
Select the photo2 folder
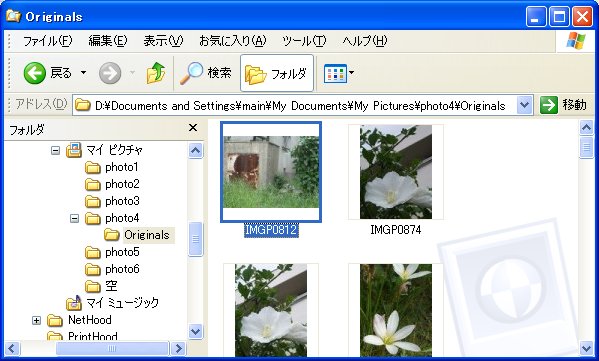[x=112, y=184]
